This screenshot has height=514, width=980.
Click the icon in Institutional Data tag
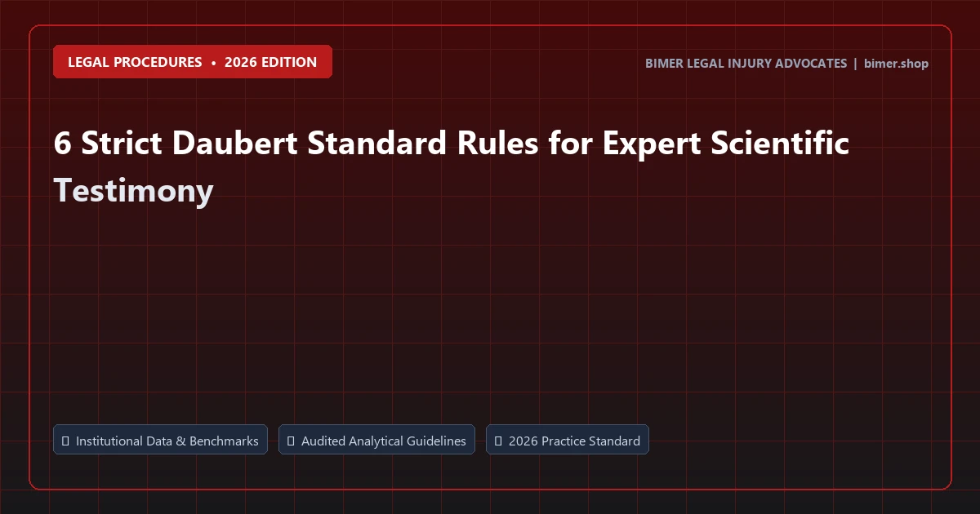(x=65, y=441)
